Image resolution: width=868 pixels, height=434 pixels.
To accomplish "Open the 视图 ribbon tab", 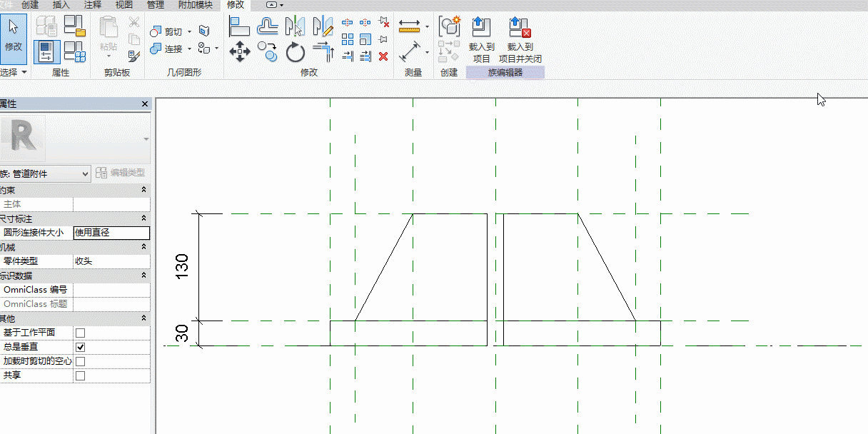I will point(124,5).
